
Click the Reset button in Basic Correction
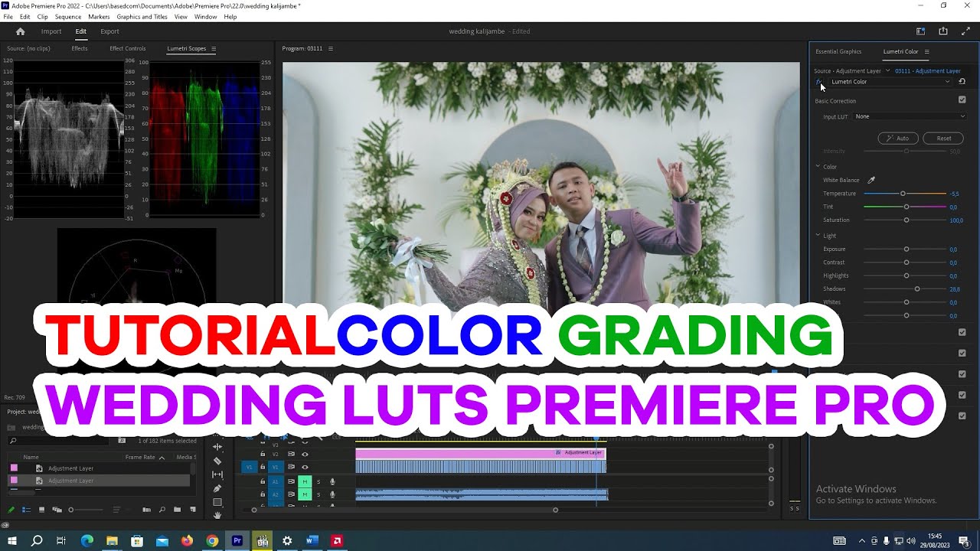pos(943,139)
